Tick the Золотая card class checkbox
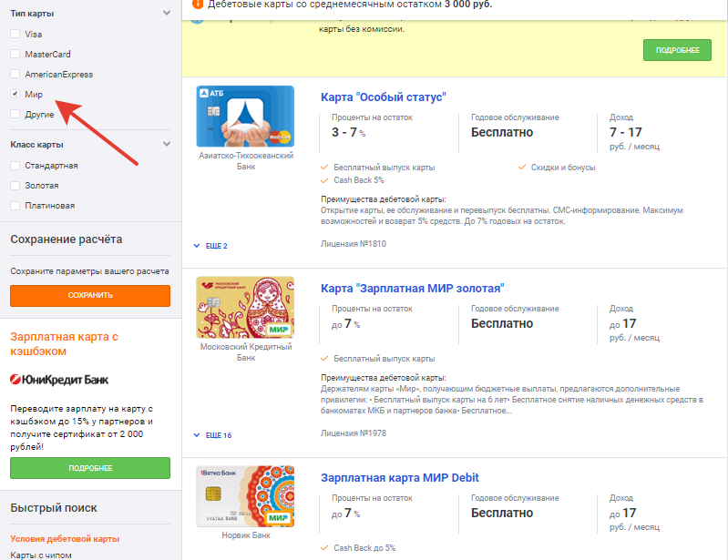 [x=15, y=185]
